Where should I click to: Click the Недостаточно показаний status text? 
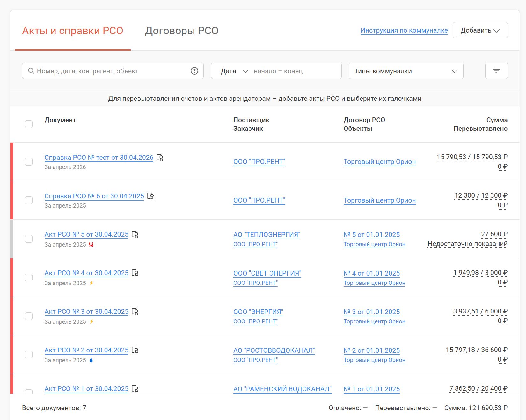point(467,244)
